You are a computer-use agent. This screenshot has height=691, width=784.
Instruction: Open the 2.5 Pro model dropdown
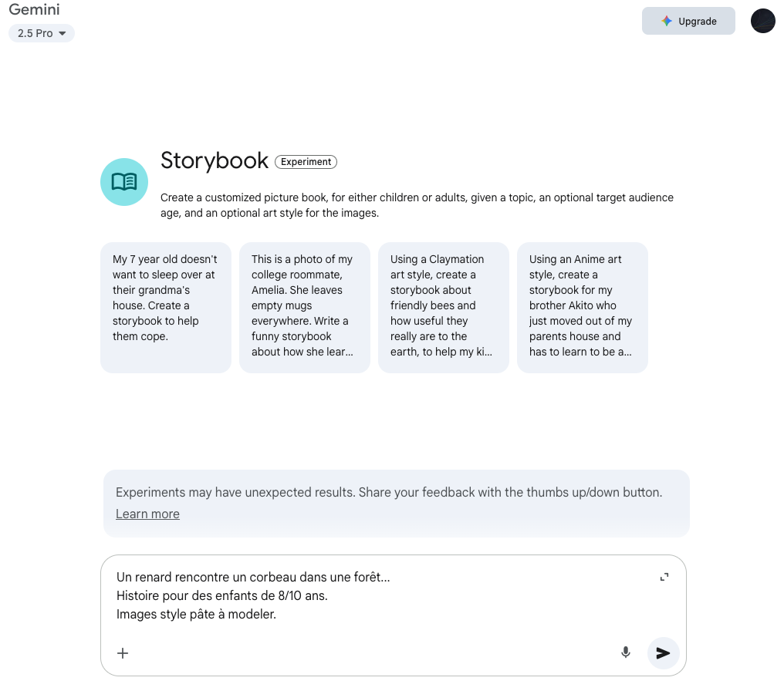(x=42, y=34)
